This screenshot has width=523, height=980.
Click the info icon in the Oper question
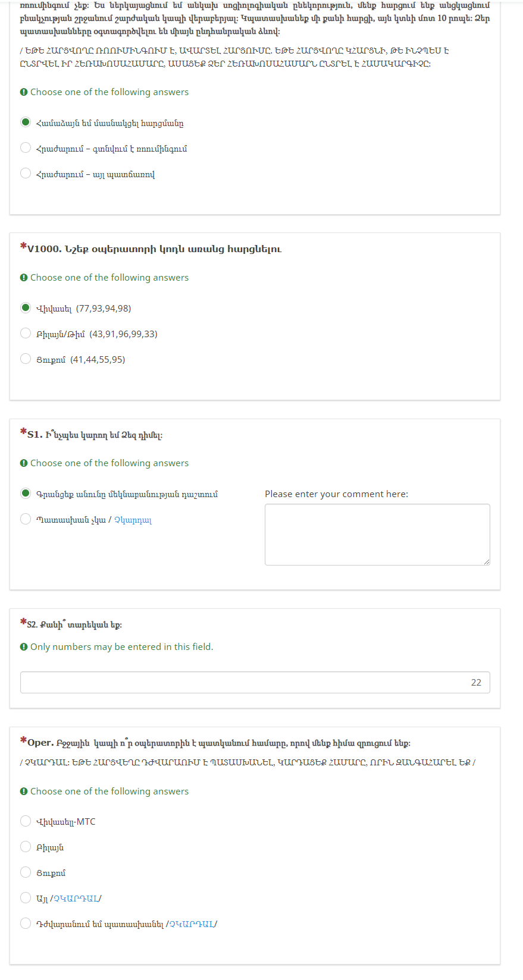coord(24,791)
